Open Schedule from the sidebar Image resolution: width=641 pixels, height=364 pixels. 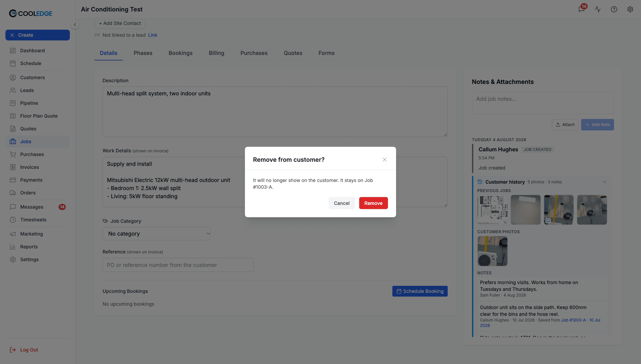[37, 63]
